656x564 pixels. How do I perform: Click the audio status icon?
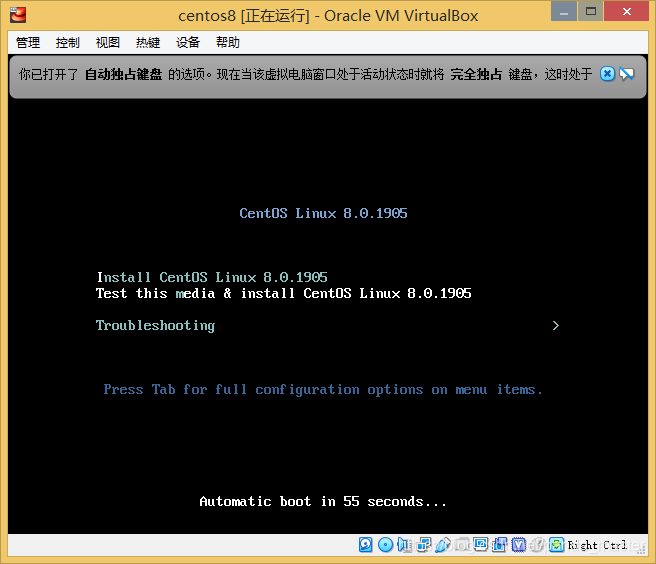pyautogui.click(x=404, y=545)
